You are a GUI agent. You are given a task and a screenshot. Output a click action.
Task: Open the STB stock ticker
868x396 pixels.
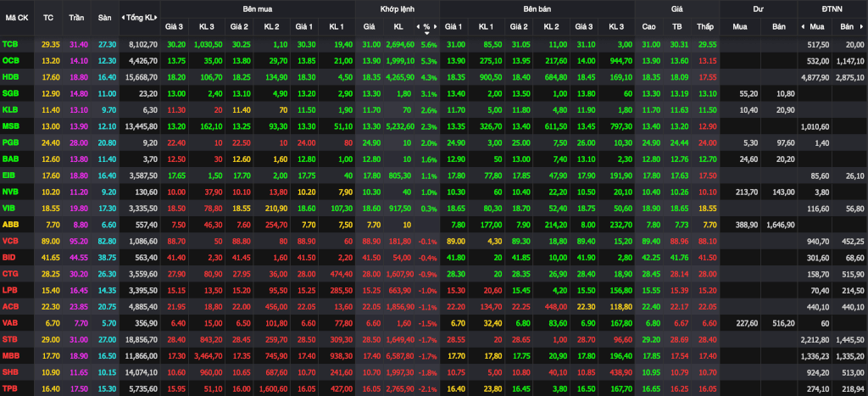click(x=9, y=339)
